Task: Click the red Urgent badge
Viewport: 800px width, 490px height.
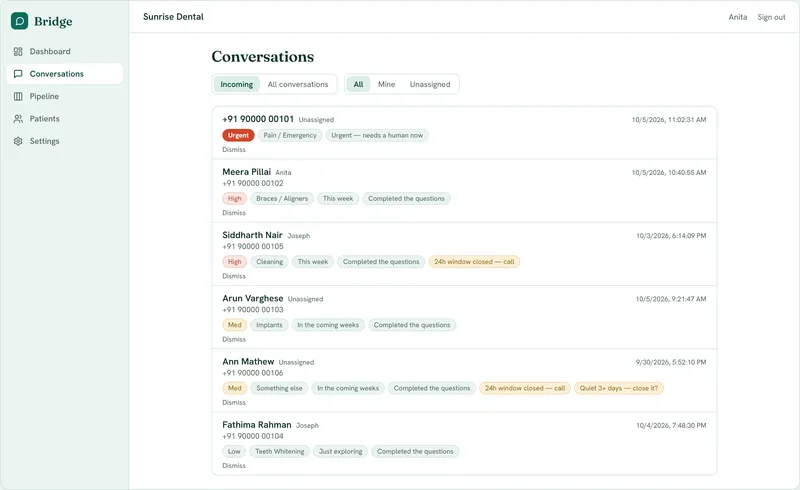Action: click(238, 135)
